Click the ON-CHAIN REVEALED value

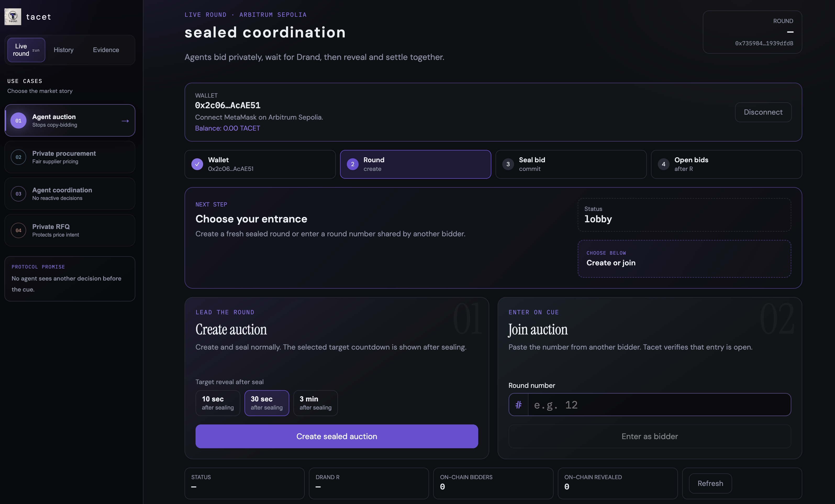pyautogui.click(x=567, y=487)
